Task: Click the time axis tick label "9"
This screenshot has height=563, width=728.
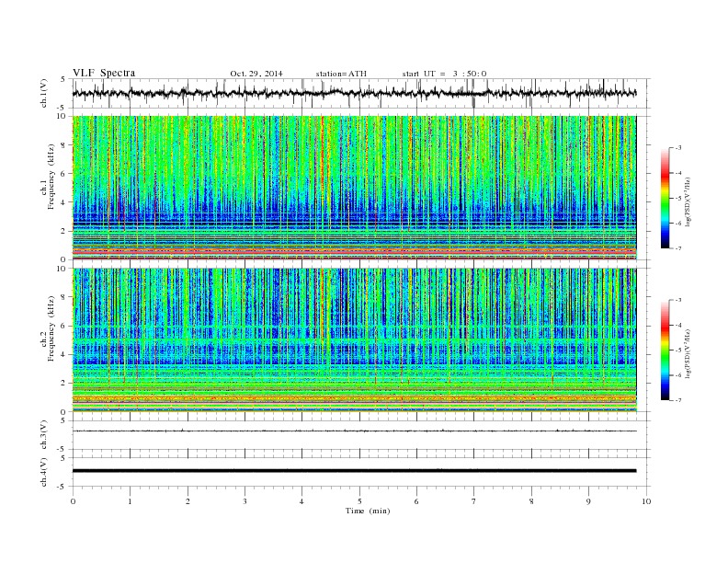Action: click(x=588, y=501)
